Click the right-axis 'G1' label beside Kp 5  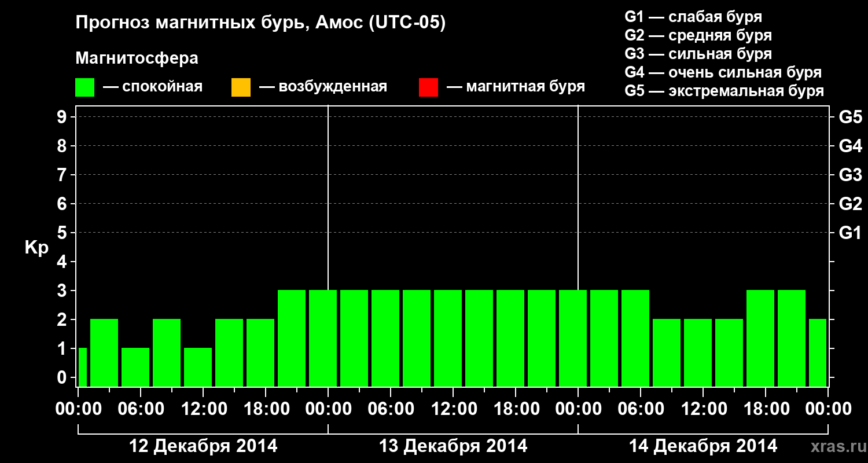pos(850,233)
